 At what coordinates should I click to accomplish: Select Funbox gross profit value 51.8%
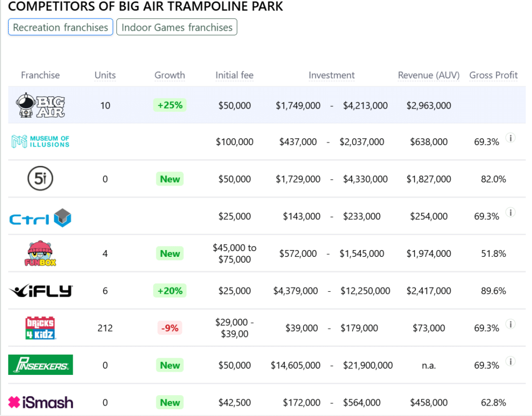click(x=494, y=254)
